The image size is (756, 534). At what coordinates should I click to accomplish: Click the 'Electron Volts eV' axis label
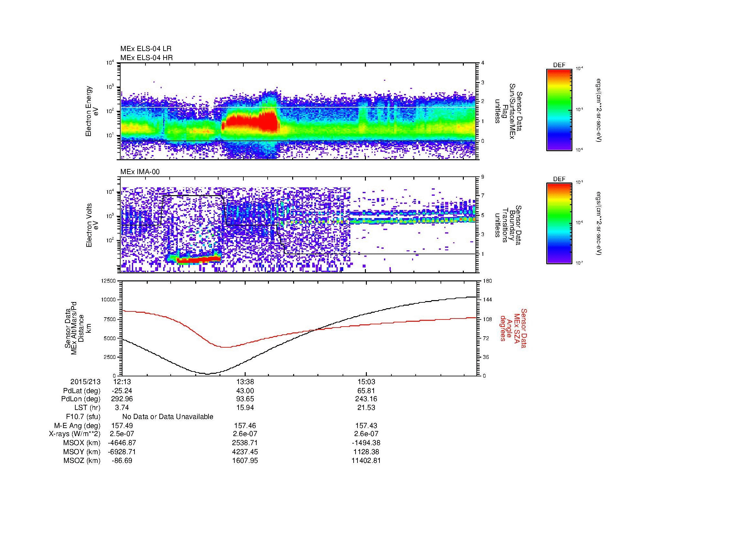click(92, 225)
